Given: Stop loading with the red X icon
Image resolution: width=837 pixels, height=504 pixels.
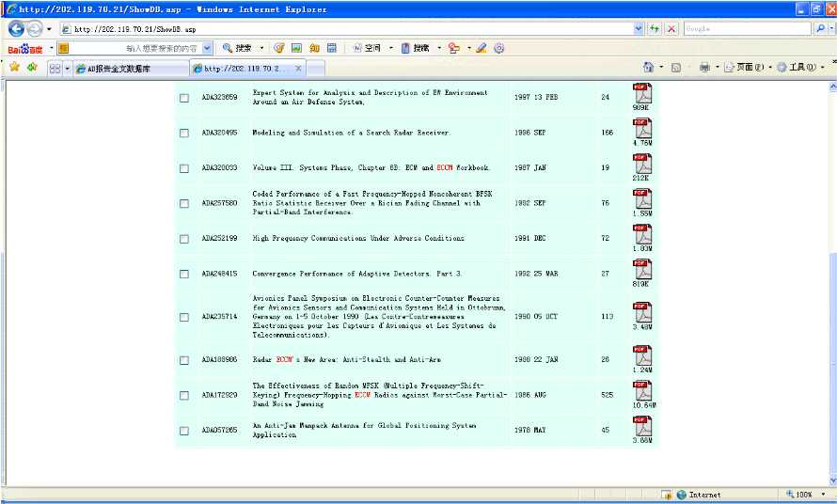Looking at the screenshot, I should point(671,29).
